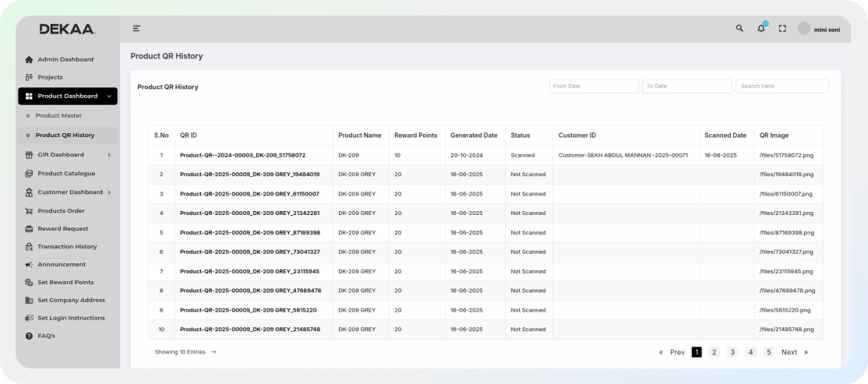Viewport: 868px width, 384px height.
Task: Click the hamburger menu toggle icon
Action: (x=136, y=29)
